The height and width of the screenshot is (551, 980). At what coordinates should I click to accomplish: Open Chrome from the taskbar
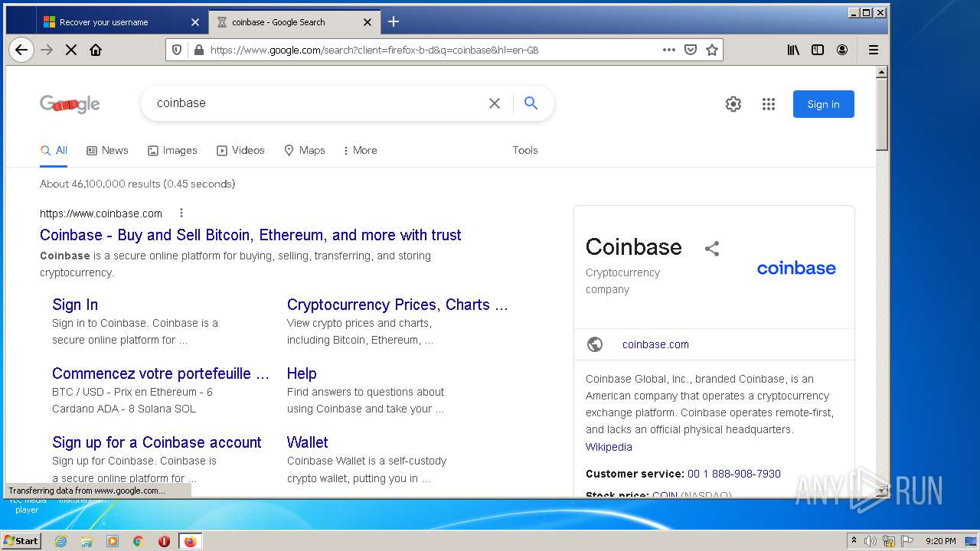139,541
